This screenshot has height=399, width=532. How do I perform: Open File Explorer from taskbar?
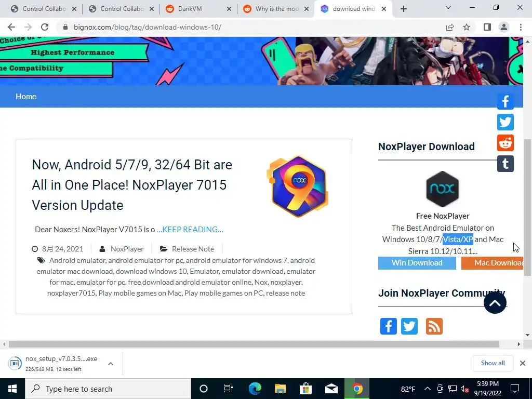280,389
